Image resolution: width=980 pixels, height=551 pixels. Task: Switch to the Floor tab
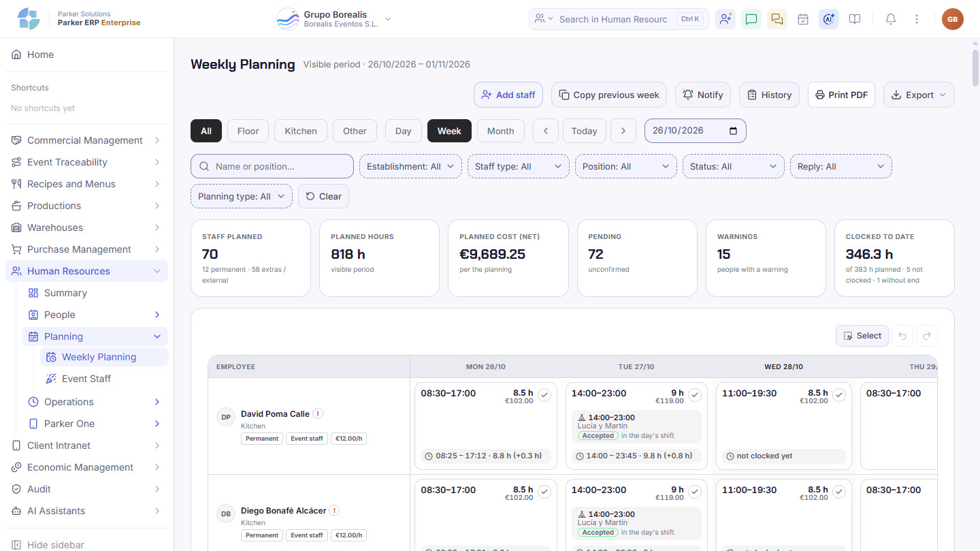click(x=248, y=131)
